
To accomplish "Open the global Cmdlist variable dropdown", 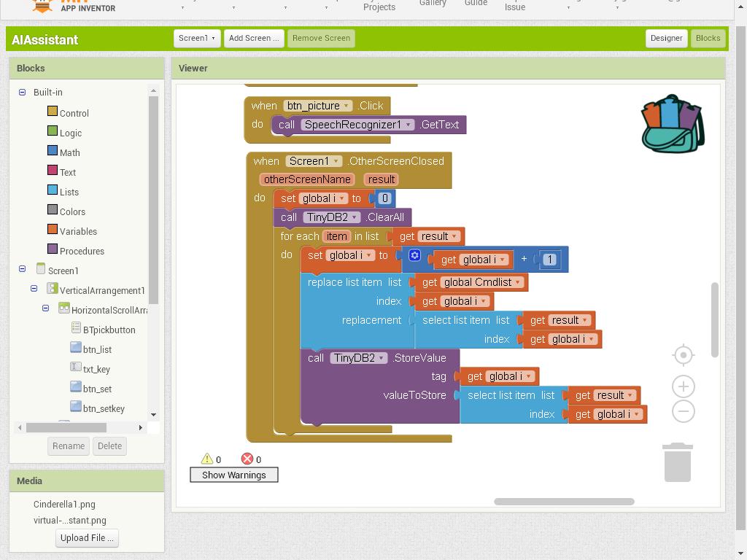I will point(517,282).
